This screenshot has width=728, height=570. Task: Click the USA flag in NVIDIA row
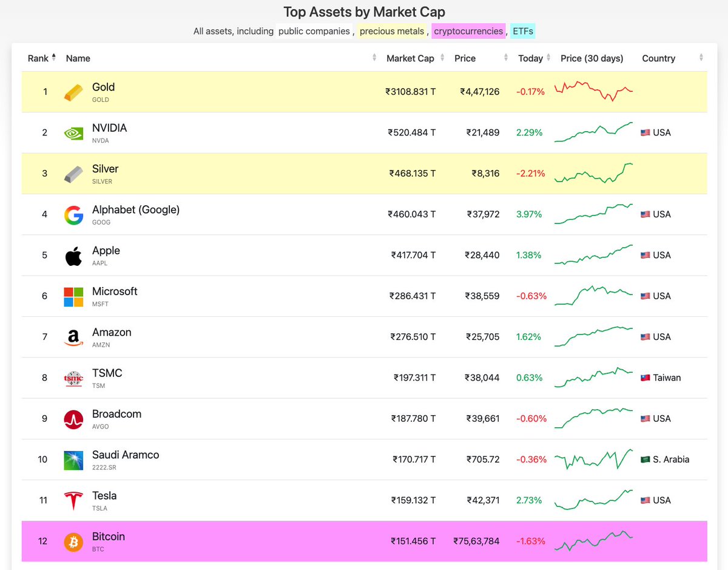(645, 132)
